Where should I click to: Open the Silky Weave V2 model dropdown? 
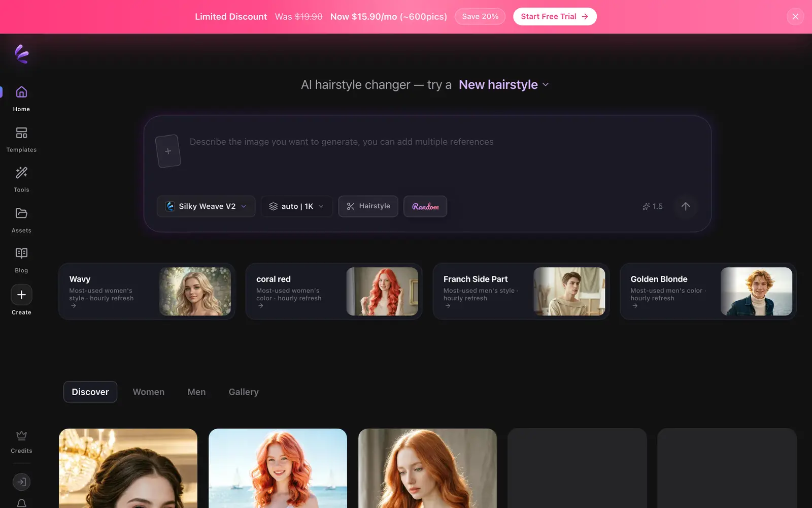coord(206,206)
